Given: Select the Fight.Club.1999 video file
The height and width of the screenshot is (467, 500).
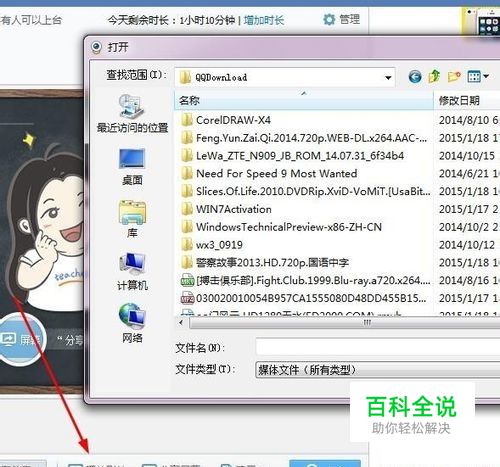Looking at the screenshot, I should pyautogui.click(x=305, y=280).
